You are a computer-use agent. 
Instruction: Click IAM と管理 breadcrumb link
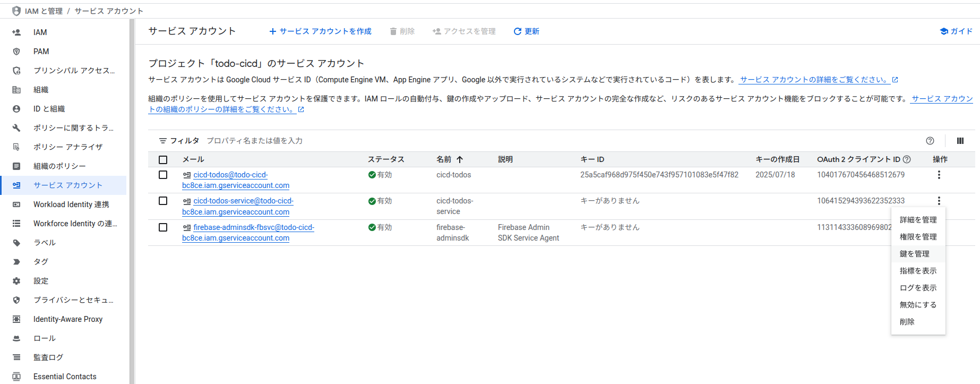coord(44,11)
